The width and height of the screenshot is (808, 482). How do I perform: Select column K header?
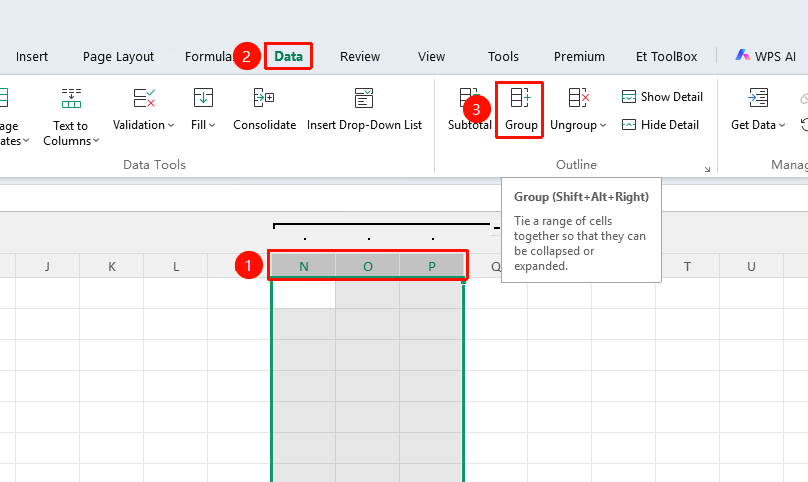point(112,266)
